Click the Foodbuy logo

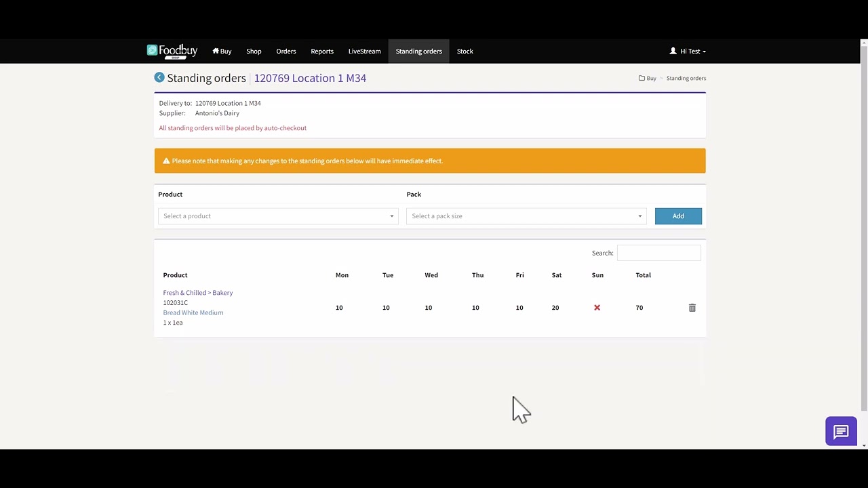coord(172,52)
